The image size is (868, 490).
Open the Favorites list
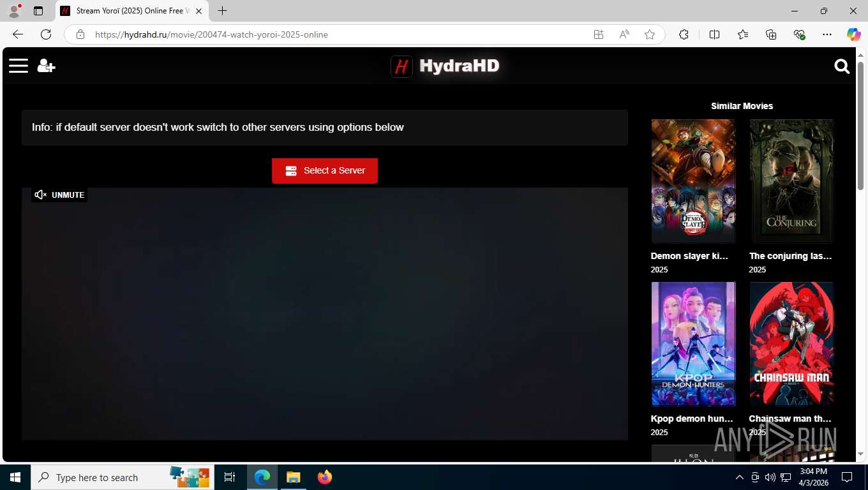tap(743, 34)
